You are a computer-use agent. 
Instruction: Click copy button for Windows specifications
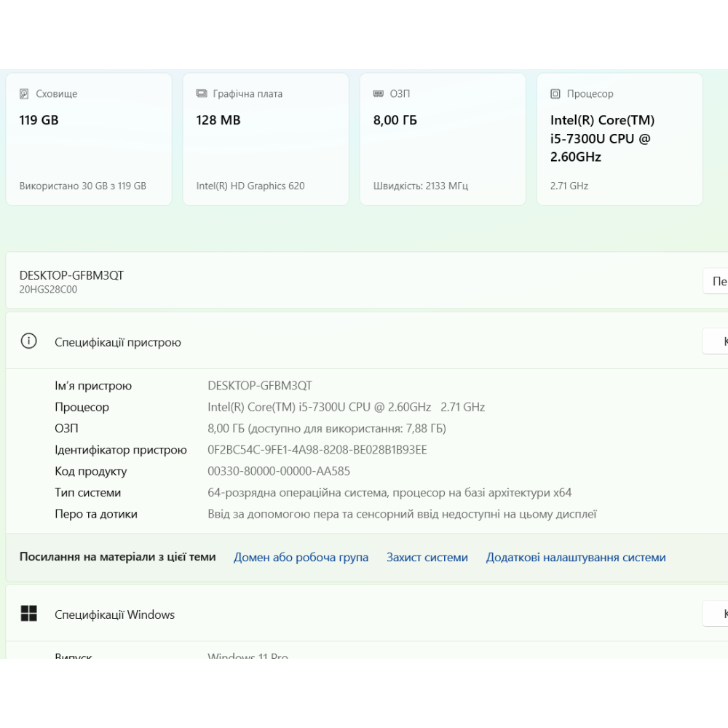[716, 614]
